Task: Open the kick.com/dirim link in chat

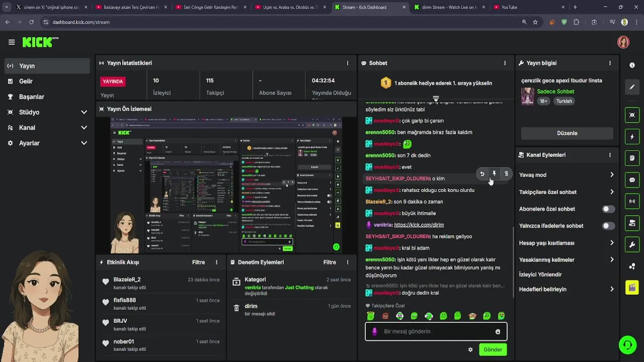Action: 419,225
